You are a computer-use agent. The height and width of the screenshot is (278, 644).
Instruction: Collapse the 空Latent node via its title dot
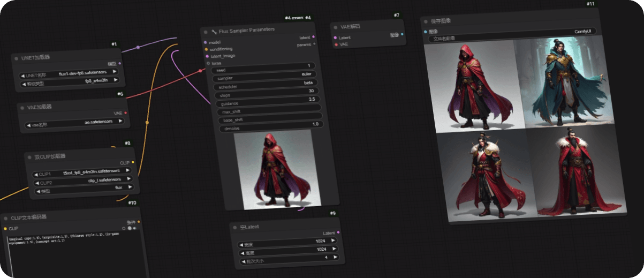pos(236,227)
